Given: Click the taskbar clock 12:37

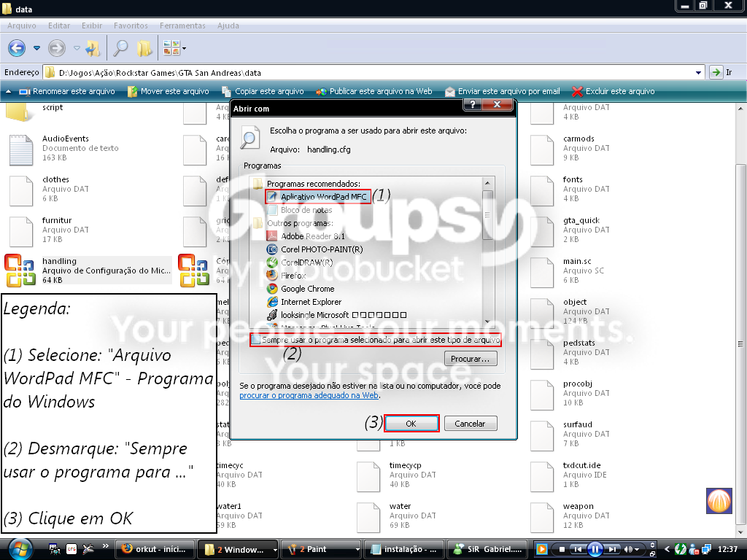Looking at the screenshot, I should pyautogui.click(x=727, y=550).
